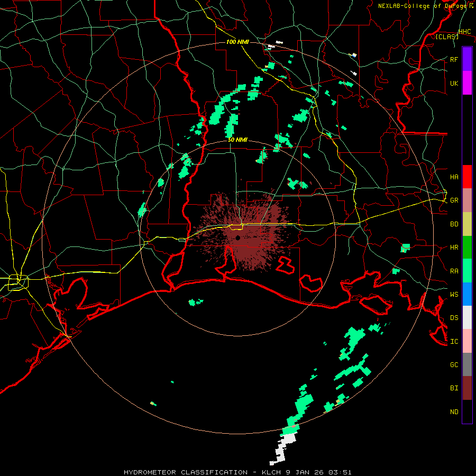Click the UK magenta legend swatch
This screenshot has height=476, width=476.
coord(467,83)
